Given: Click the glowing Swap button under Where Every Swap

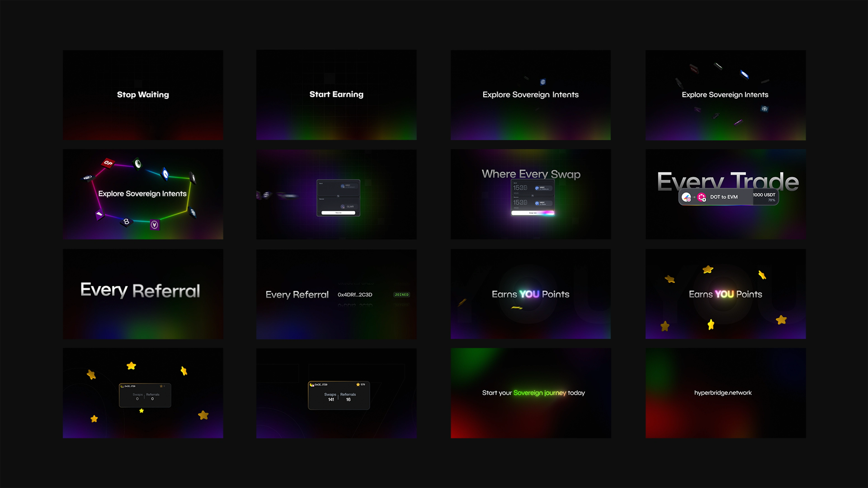Looking at the screenshot, I should [x=532, y=213].
